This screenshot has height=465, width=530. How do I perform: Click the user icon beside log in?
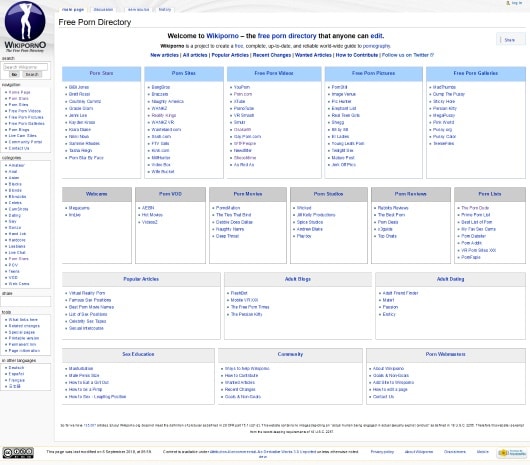(x=508, y=3)
